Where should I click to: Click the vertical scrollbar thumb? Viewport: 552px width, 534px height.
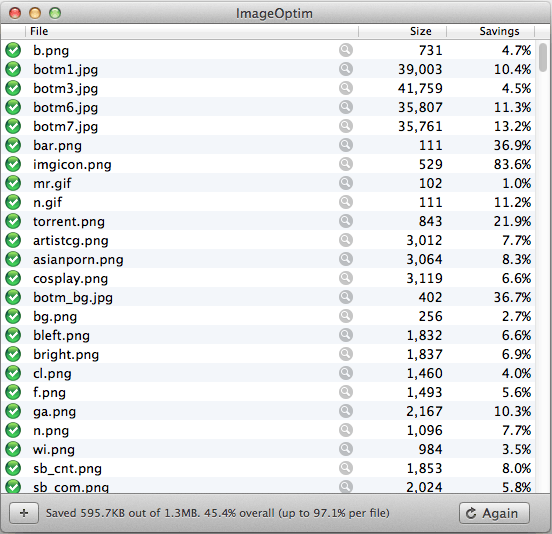point(543,57)
